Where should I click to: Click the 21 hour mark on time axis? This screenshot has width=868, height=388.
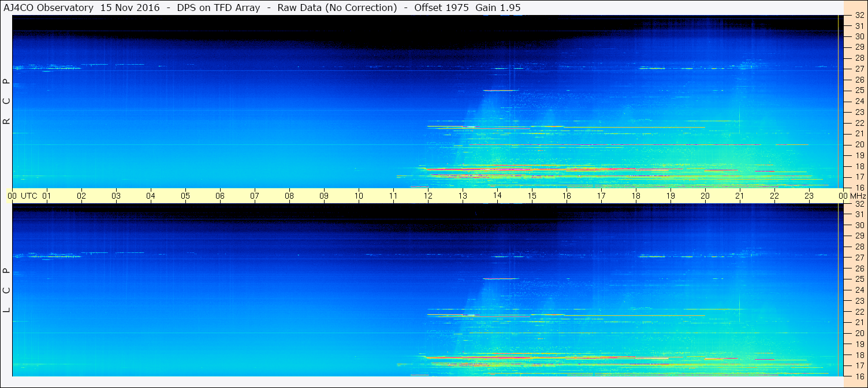[x=740, y=196]
